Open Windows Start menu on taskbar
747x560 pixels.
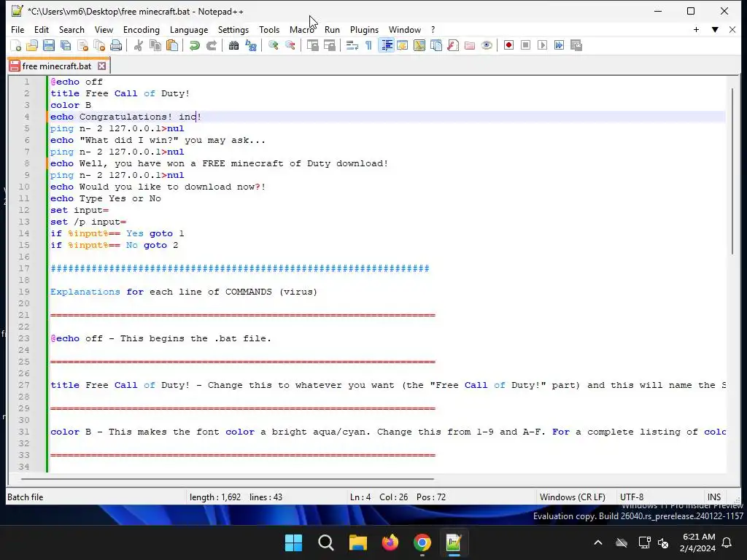coord(293,542)
